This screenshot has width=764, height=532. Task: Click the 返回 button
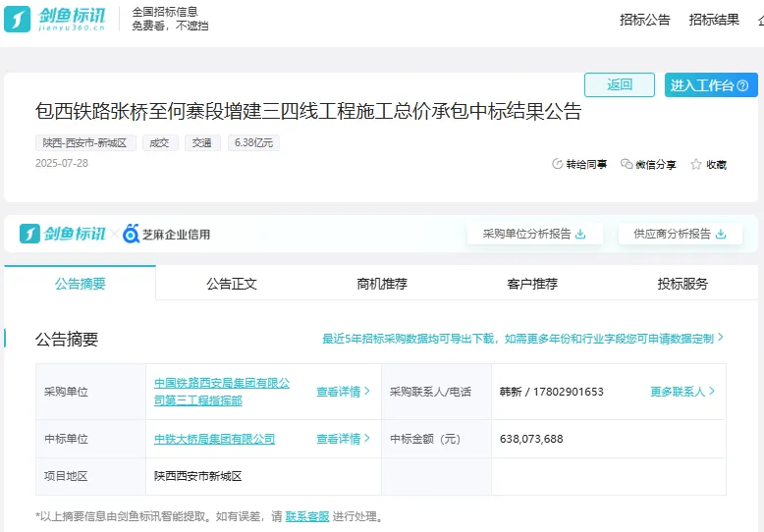coord(619,85)
